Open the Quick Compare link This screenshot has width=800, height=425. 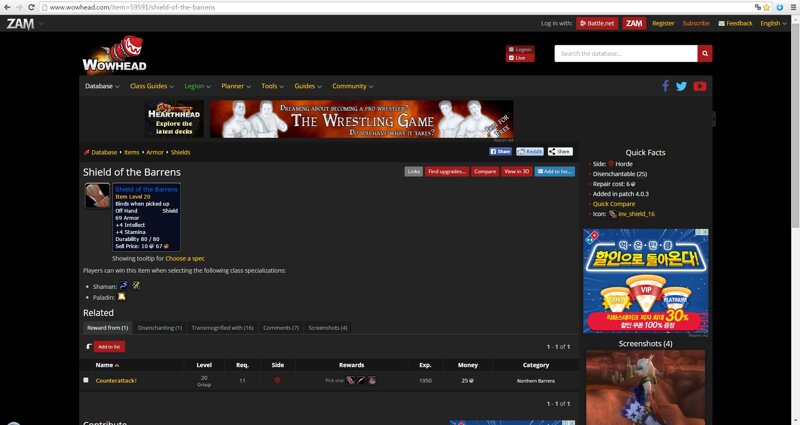[x=614, y=204]
